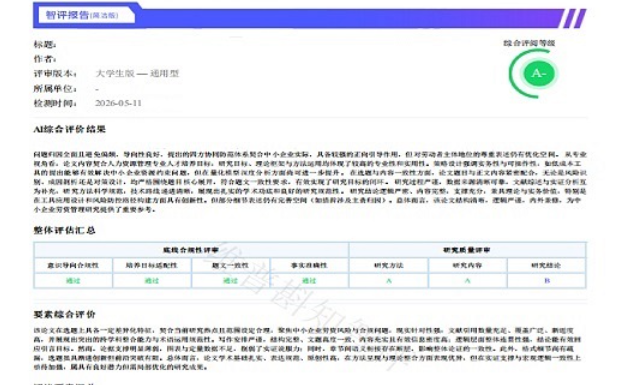The height and width of the screenshot is (385, 620).
Task: Click the 评审版本 field label
Action: click(55, 74)
